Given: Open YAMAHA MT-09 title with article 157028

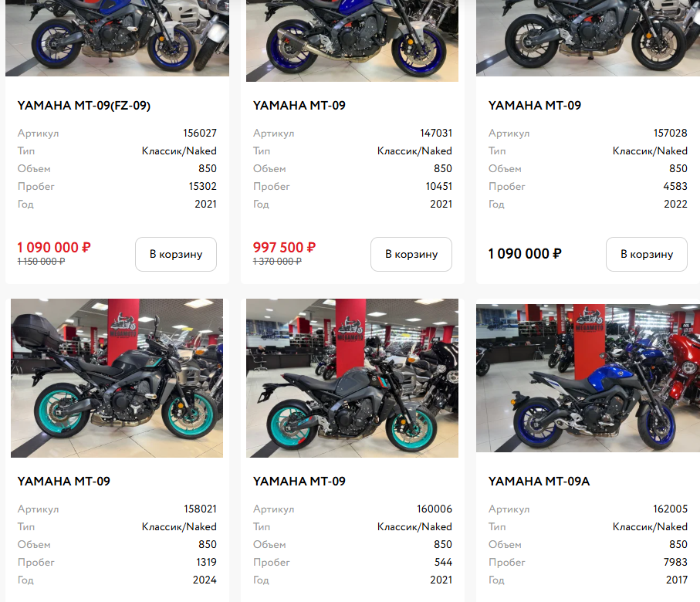Looking at the screenshot, I should click(x=535, y=106).
